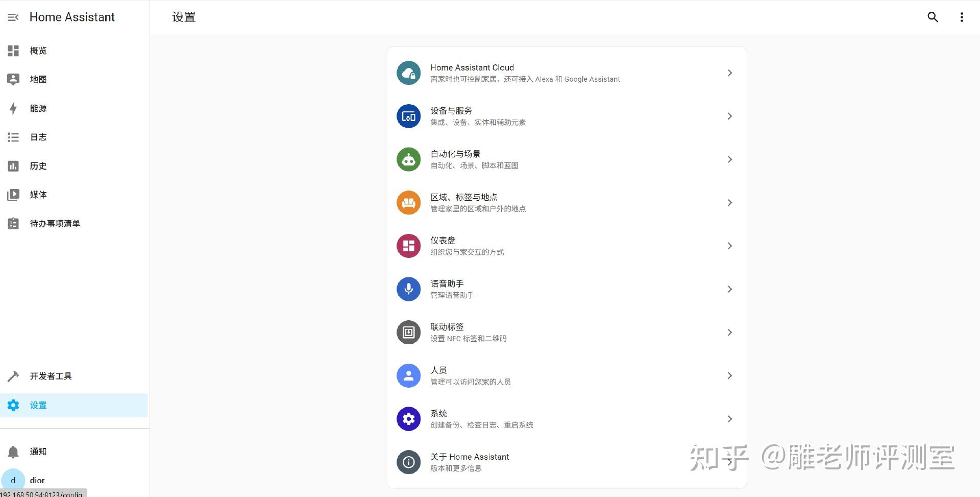Click the Home Assistant Cloud icon
The height and width of the screenshot is (497, 980).
tap(408, 73)
